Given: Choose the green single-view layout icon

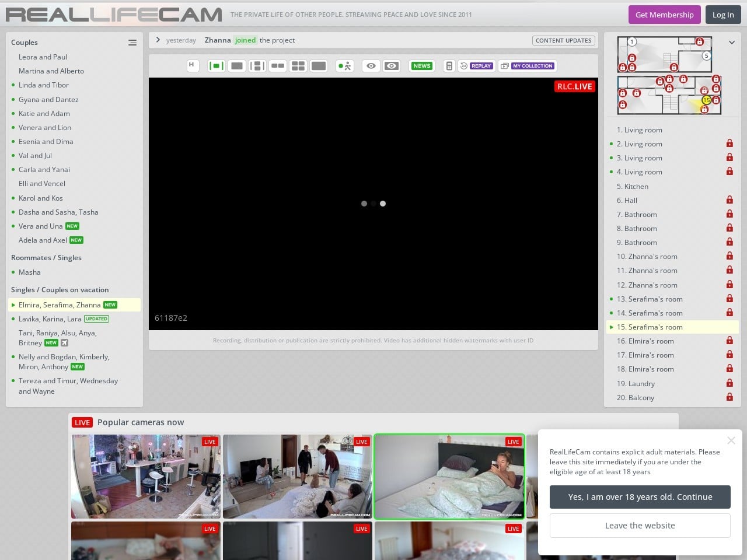Looking at the screenshot, I should coord(217,66).
